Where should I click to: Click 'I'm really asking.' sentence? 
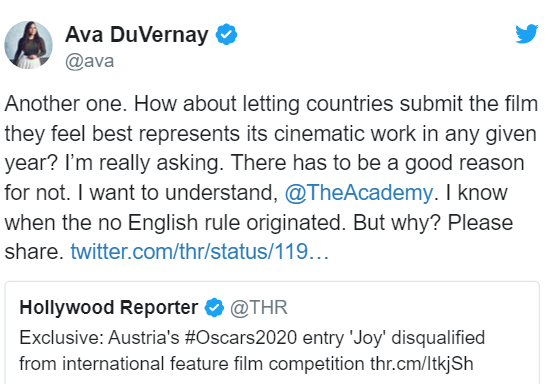144,163
